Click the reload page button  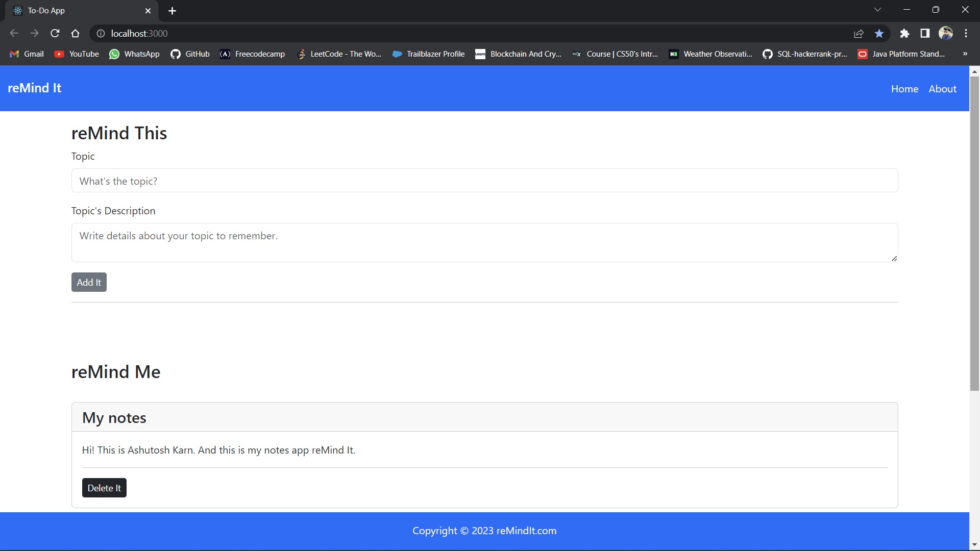pyautogui.click(x=57, y=34)
